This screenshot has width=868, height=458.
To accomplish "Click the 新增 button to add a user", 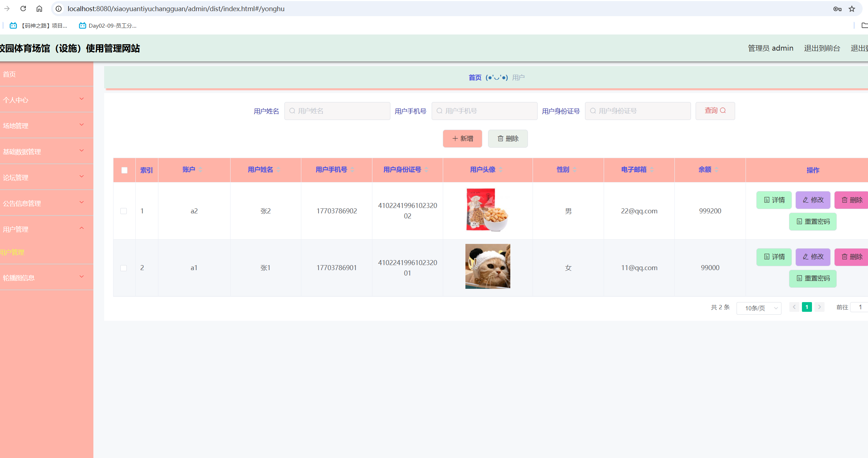I will pos(462,139).
